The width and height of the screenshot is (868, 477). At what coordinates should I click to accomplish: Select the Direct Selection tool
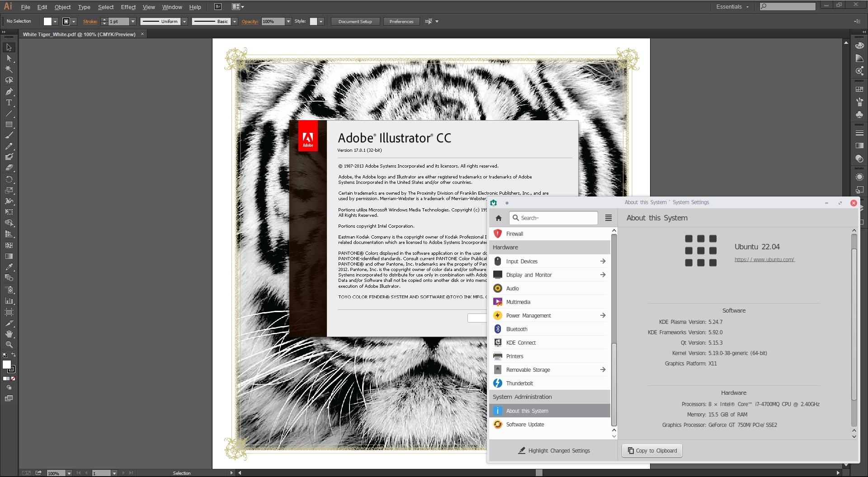[x=9, y=58]
